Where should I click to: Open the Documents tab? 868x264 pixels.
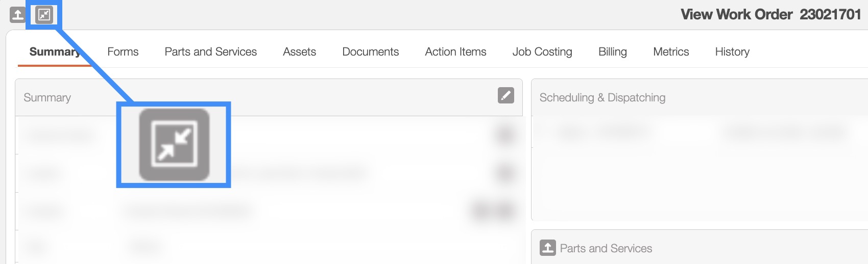tap(370, 52)
